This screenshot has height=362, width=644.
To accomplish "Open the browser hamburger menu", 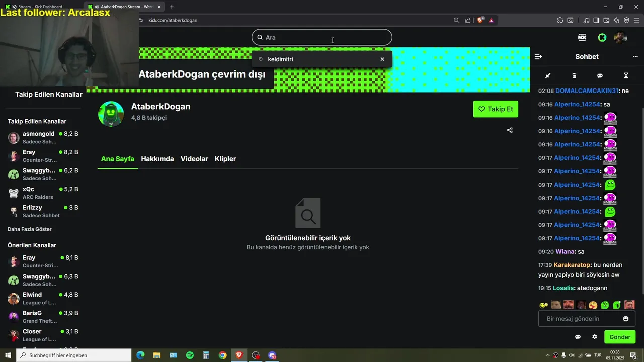I will click(x=636, y=20).
